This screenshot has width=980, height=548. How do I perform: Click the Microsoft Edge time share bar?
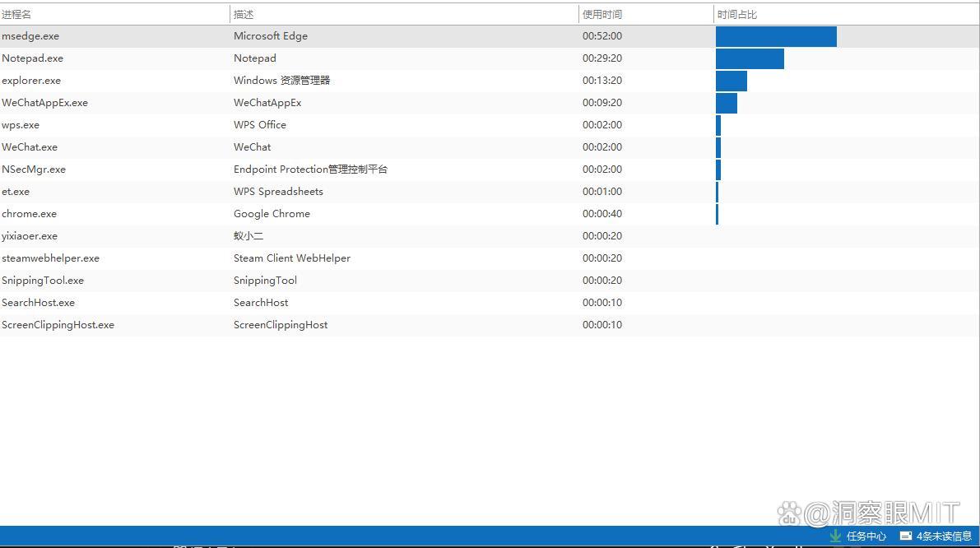[x=776, y=36]
